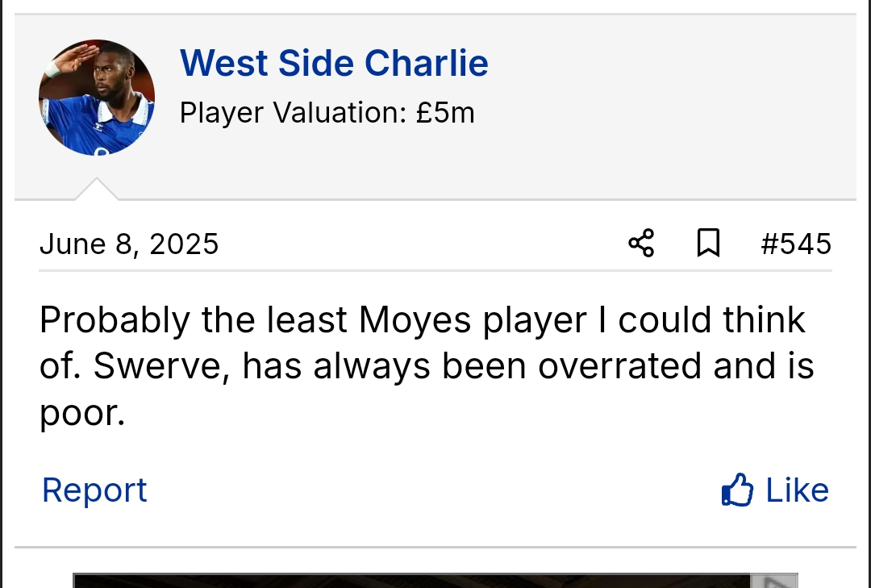The image size is (871, 588).
Task: Bookmark post #545
Action: (708, 243)
